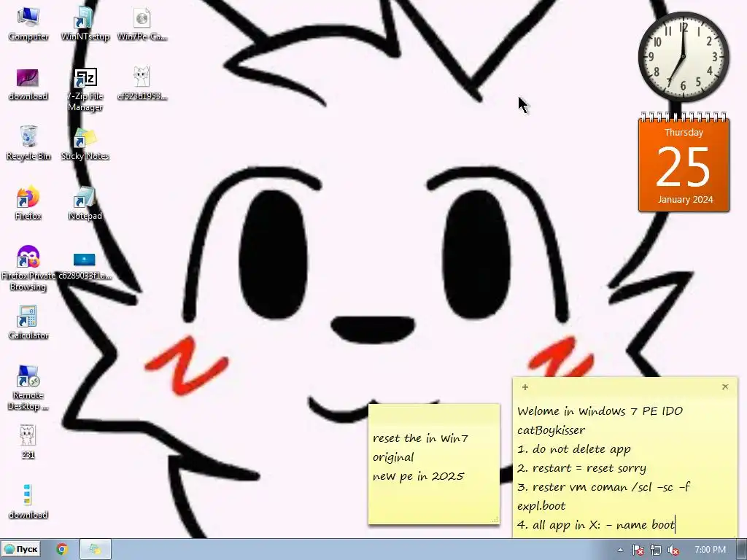The width and height of the screenshot is (747, 560).
Task: Select the cf523d1953... cat image file
Action: (x=142, y=85)
